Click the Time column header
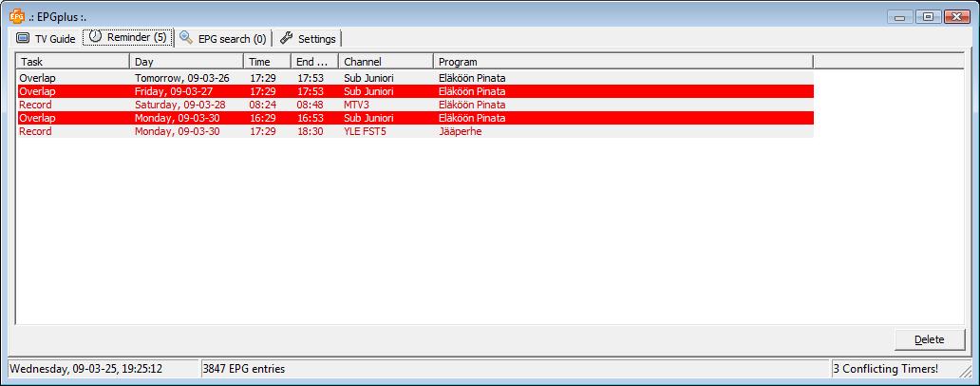 267,62
